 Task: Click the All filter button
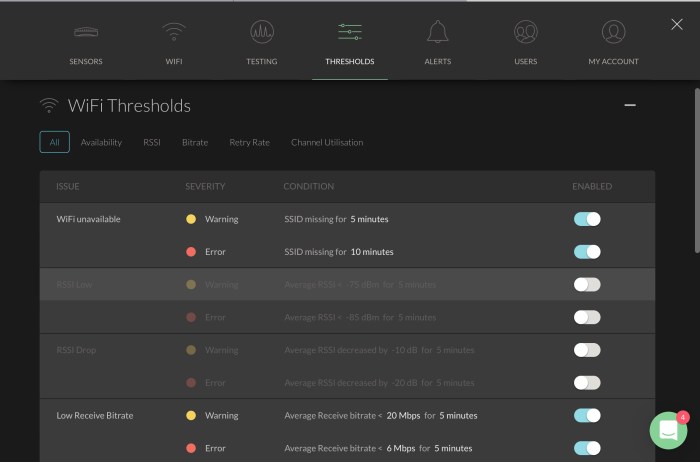[x=54, y=143]
